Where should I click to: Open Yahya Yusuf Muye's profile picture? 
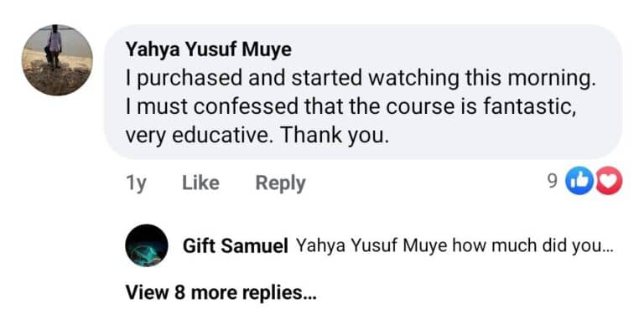[x=55, y=59]
